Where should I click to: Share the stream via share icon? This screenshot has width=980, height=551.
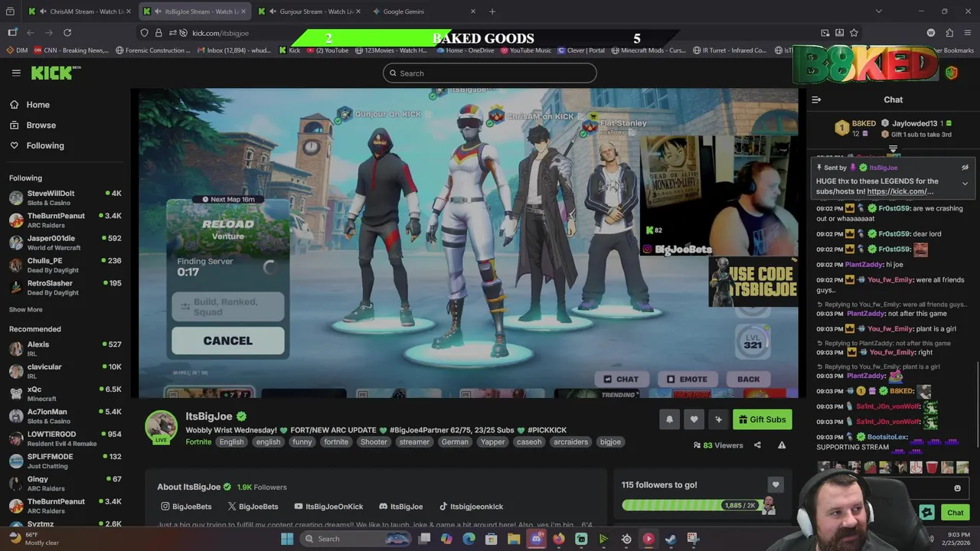[757, 445]
